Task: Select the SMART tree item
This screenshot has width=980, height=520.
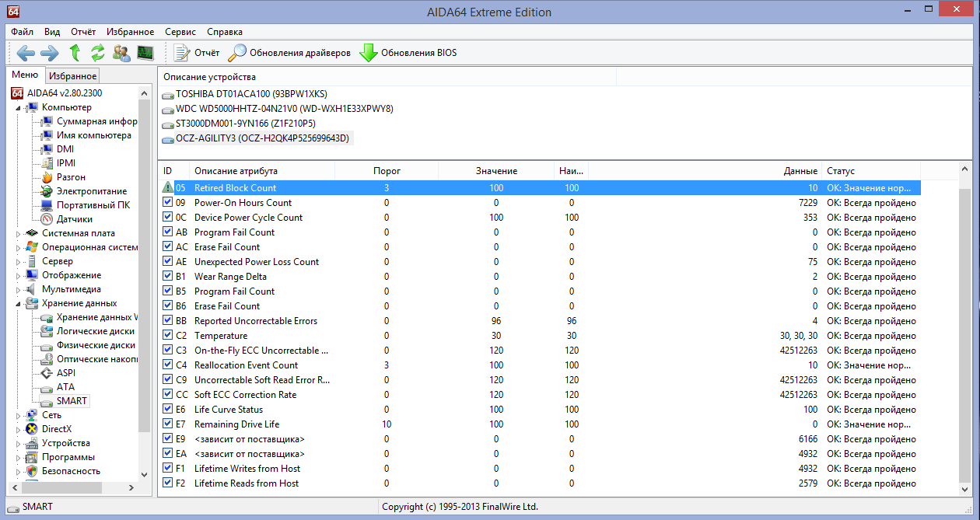Action: [x=65, y=401]
